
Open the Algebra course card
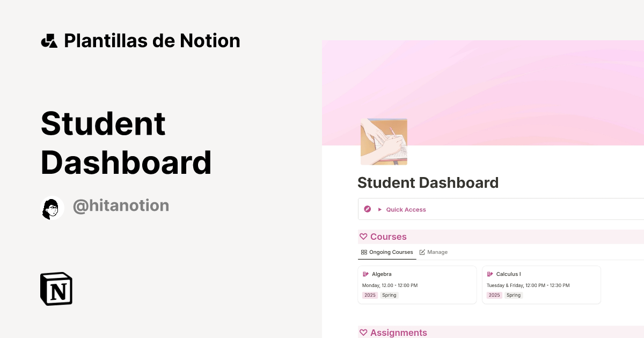(417, 284)
